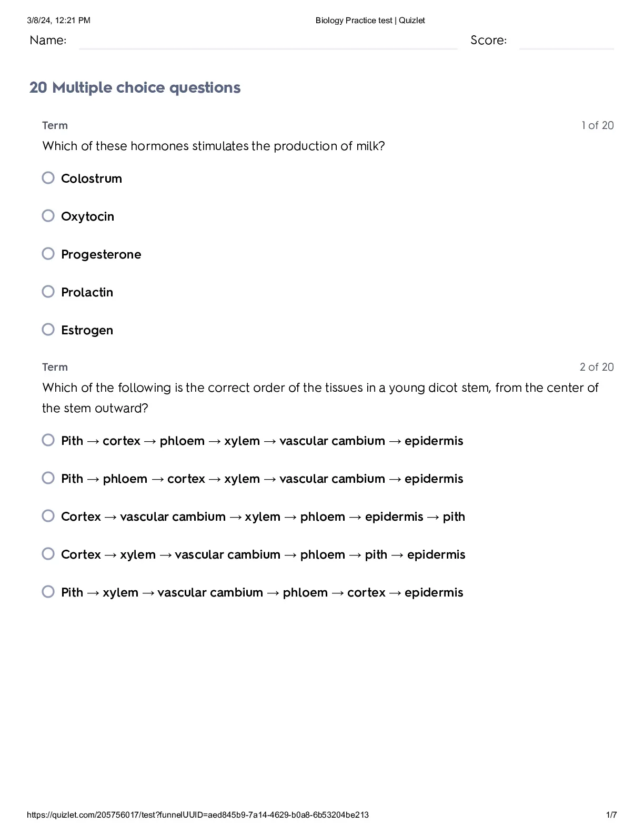The height and width of the screenshot is (834, 644).
Task: Pick answer Cortex → xylem → vascular cambium
Action: (48, 554)
